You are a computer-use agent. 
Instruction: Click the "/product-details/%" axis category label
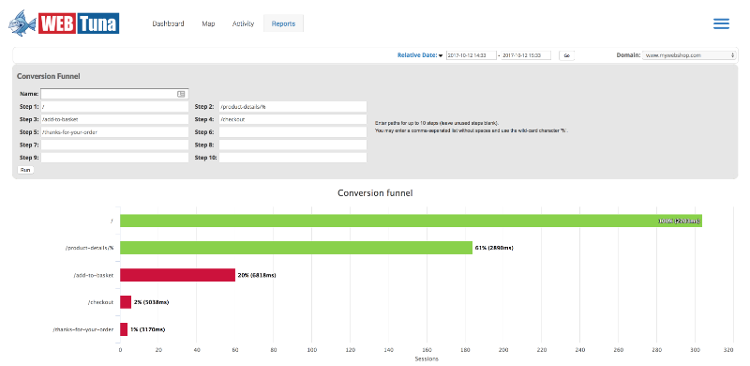click(x=90, y=248)
